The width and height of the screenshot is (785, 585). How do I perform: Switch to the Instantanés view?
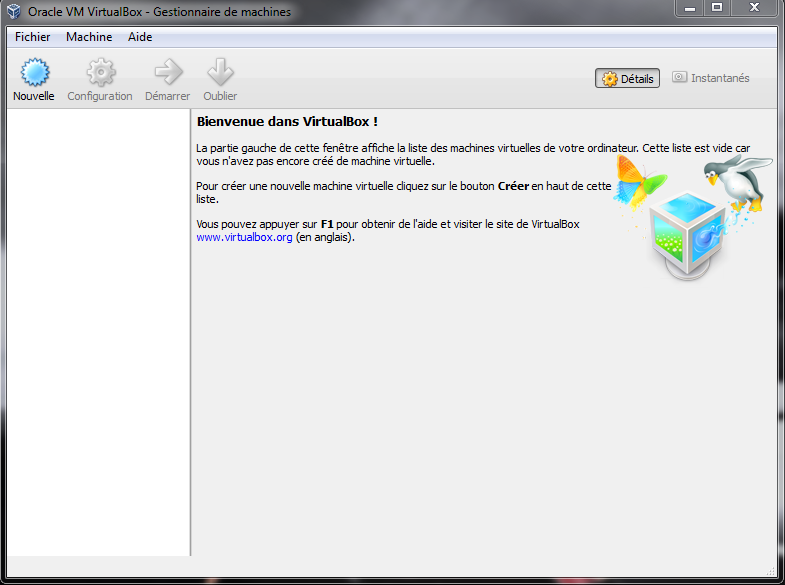[x=710, y=78]
